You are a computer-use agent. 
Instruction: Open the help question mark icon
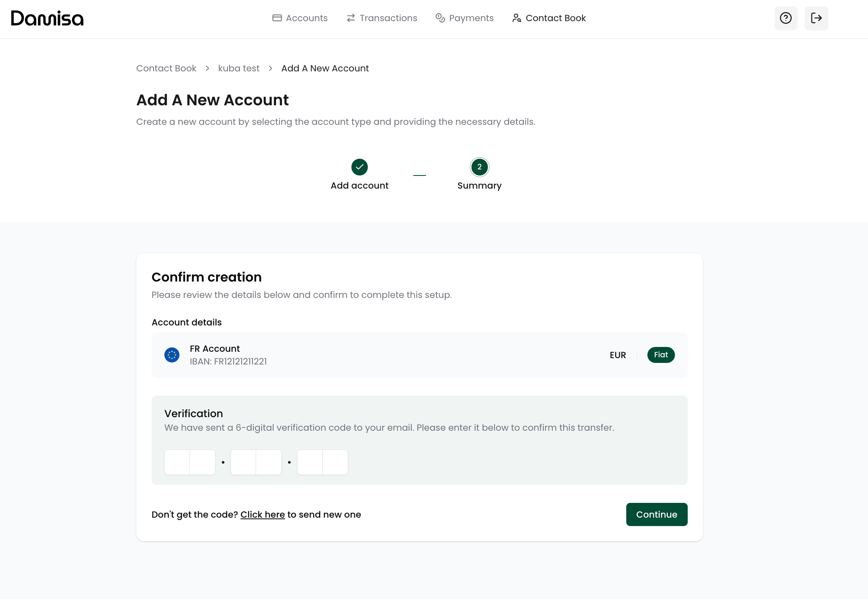(x=785, y=18)
